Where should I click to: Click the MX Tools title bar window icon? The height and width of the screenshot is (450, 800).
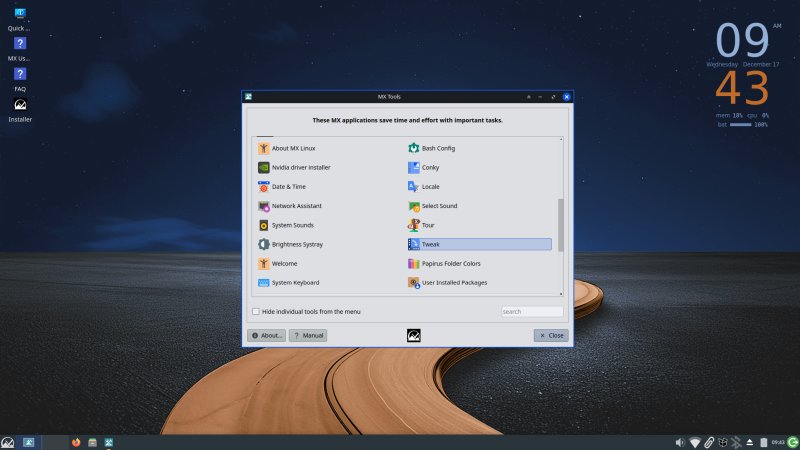click(x=248, y=96)
